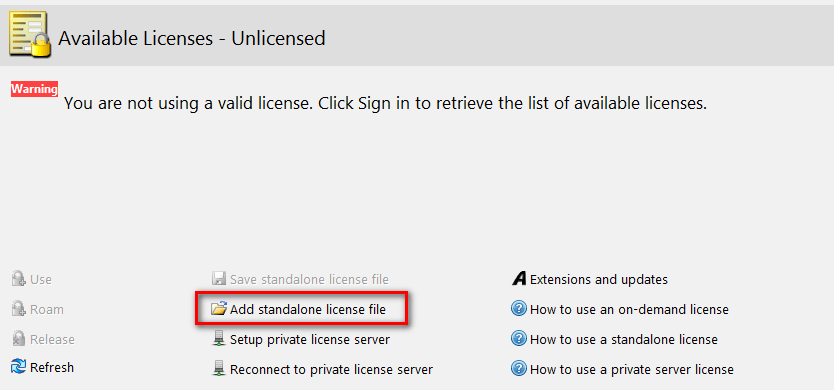Open How to use a private server license

pos(632,369)
